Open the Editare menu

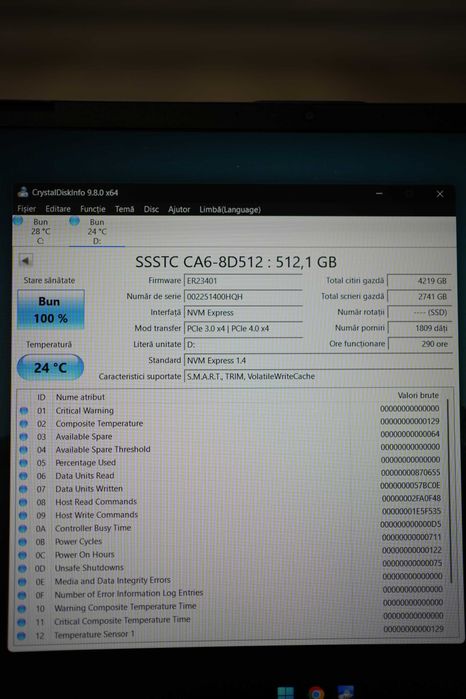tap(58, 209)
